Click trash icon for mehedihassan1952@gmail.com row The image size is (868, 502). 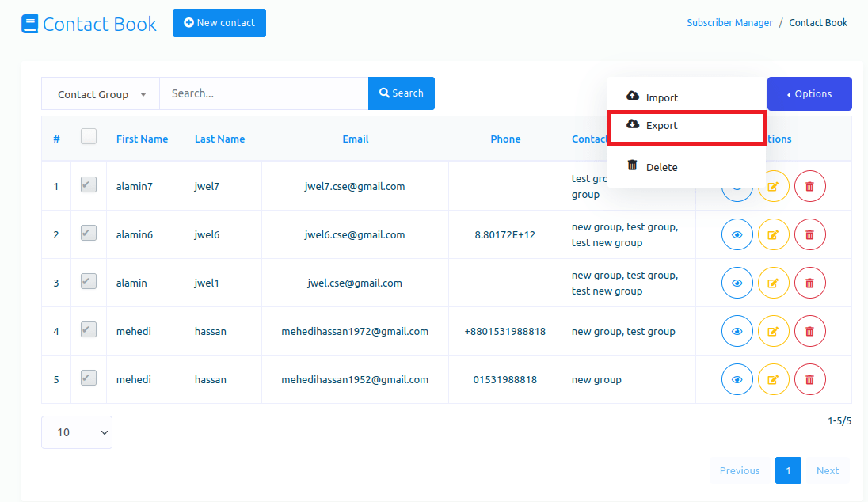(x=809, y=379)
